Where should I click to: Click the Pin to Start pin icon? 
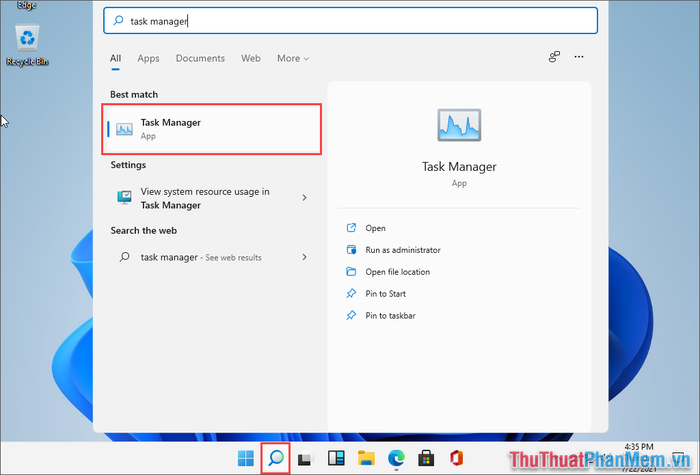tap(351, 293)
